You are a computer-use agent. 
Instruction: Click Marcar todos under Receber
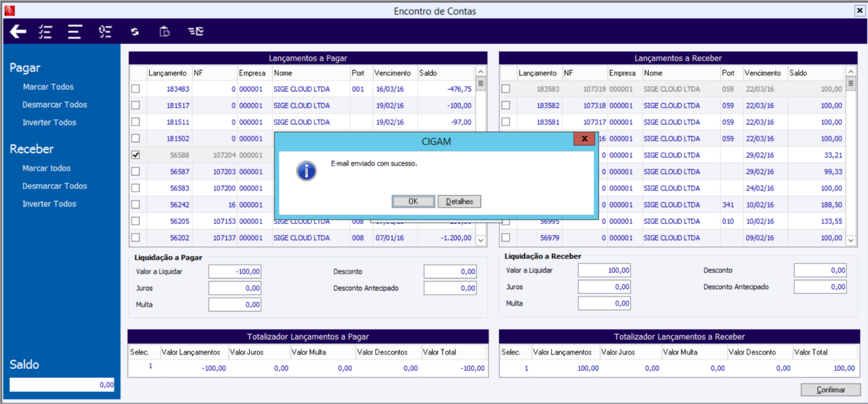(47, 168)
